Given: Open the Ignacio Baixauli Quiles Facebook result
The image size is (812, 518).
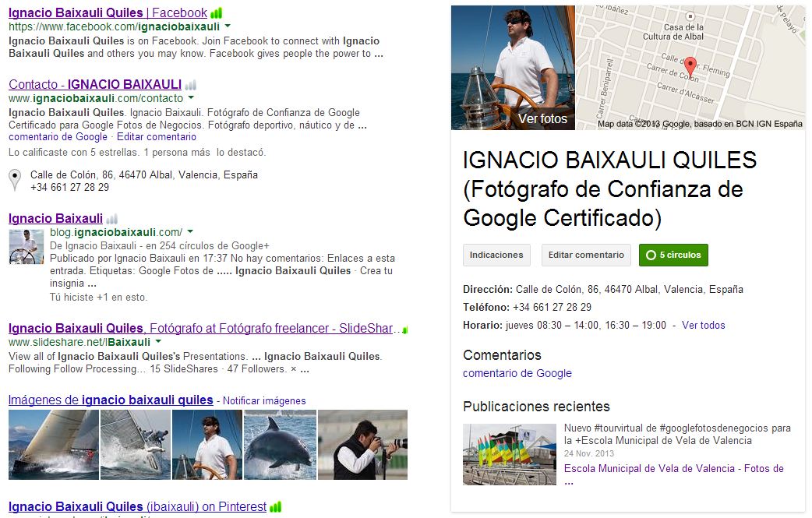Looking at the screenshot, I should point(108,12).
